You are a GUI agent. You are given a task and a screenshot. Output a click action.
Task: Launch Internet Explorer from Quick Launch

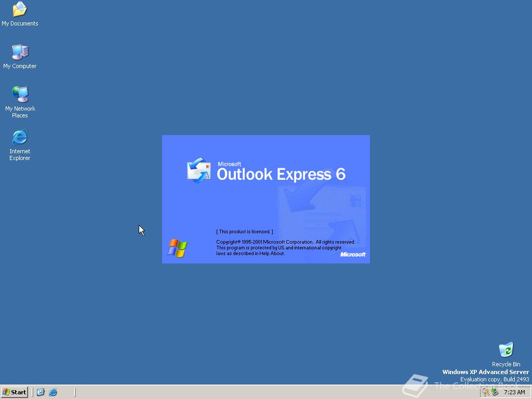[54, 392]
